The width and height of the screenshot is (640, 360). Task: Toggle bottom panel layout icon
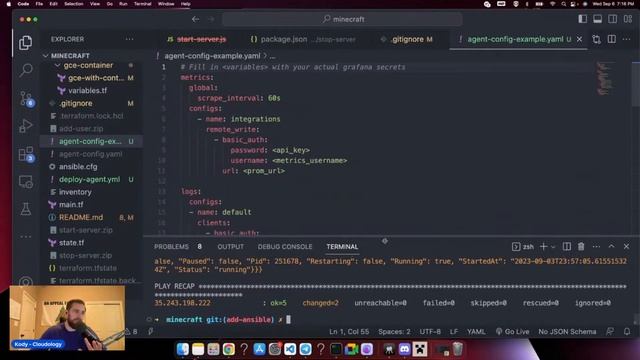tap(598, 19)
